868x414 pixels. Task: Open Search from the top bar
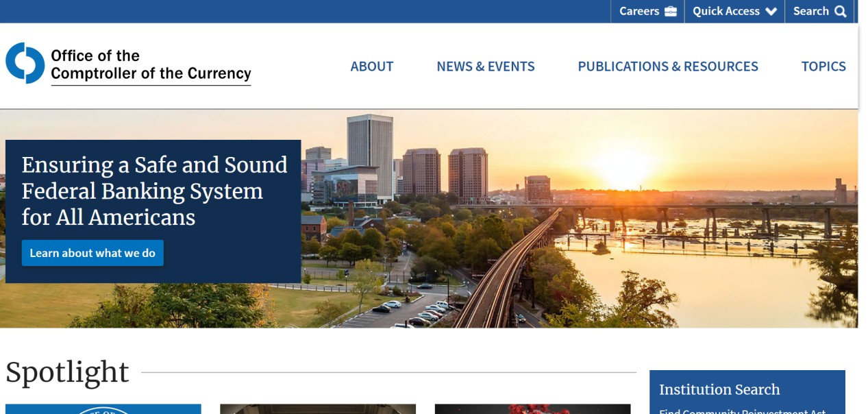tap(819, 11)
